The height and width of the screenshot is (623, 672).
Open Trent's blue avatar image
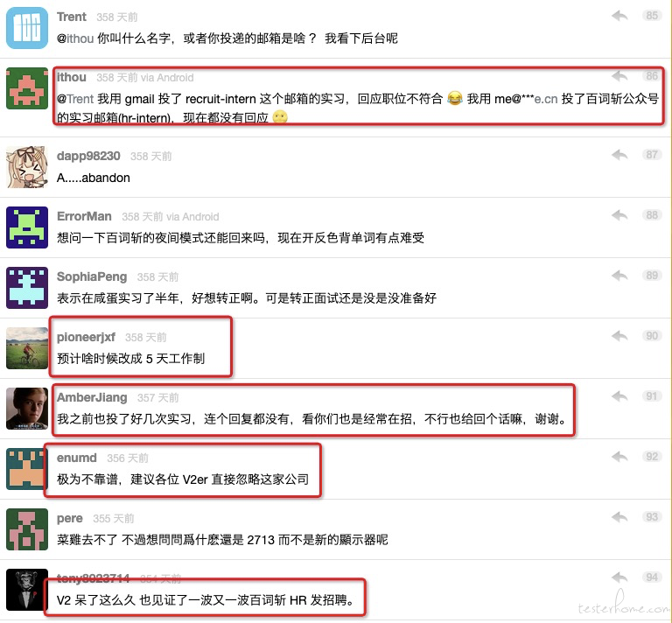pyautogui.click(x=27, y=28)
